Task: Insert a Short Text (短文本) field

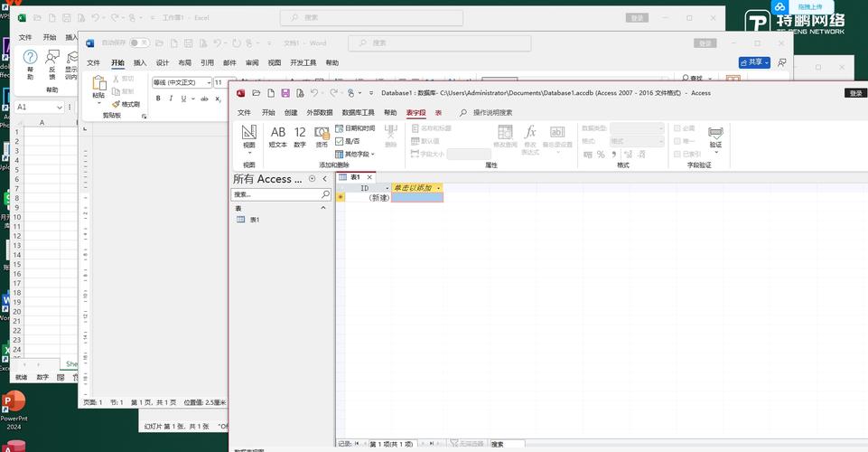Action: (x=278, y=137)
